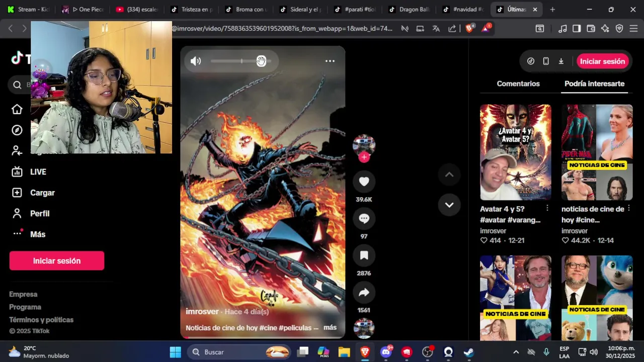
Task: Show hidden system tray icons
Action: point(516,352)
